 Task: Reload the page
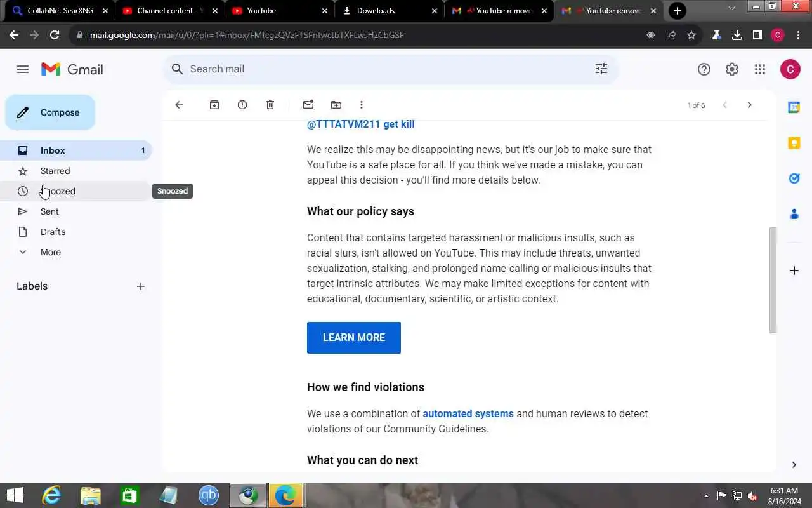pos(55,35)
